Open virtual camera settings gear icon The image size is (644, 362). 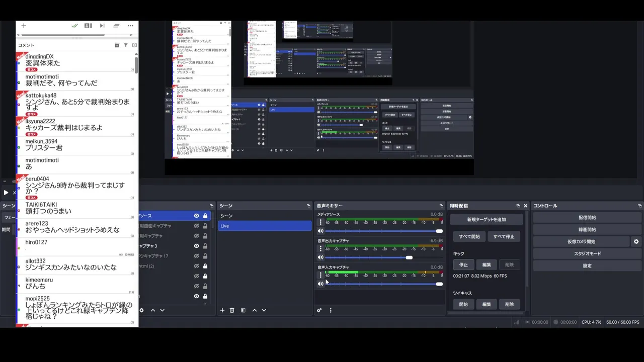636,241
